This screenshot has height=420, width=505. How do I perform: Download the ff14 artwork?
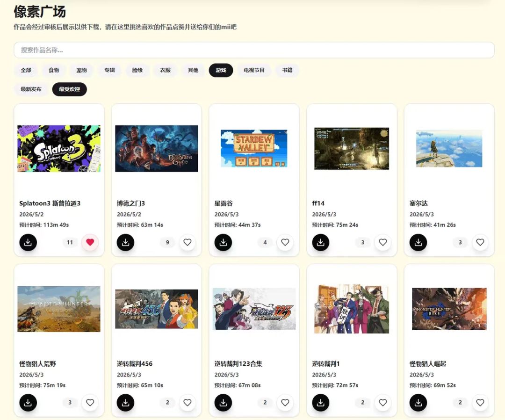click(321, 242)
